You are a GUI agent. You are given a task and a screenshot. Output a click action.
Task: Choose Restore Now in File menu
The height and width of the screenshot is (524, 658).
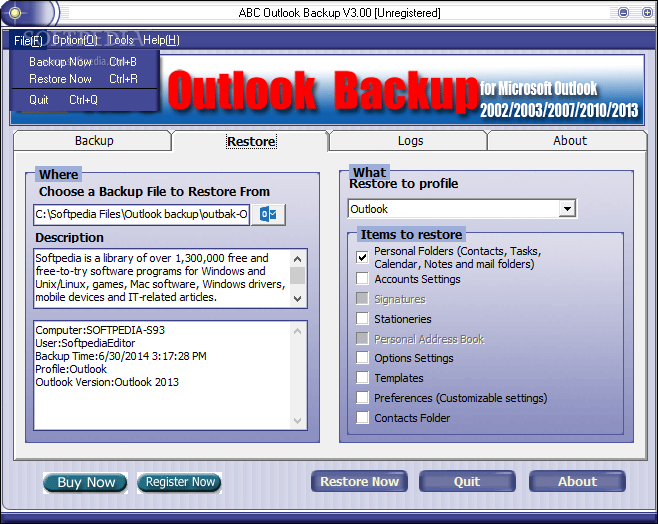(84, 79)
